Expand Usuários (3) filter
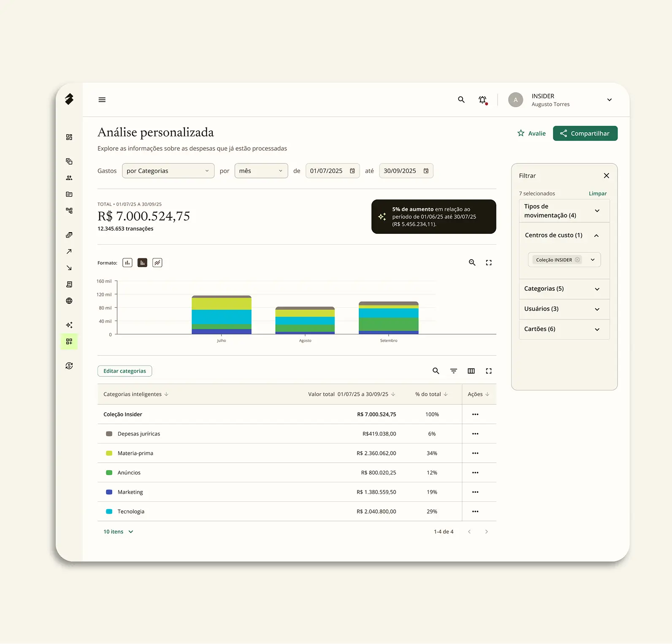Screen dimensions: 672x644 (564, 309)
